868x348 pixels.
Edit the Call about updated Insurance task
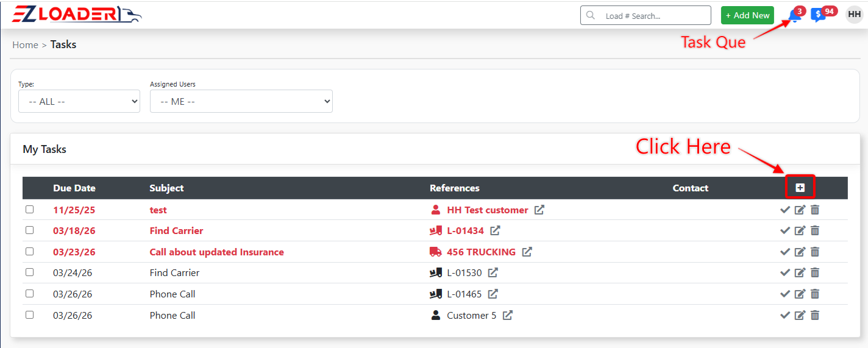800,252
